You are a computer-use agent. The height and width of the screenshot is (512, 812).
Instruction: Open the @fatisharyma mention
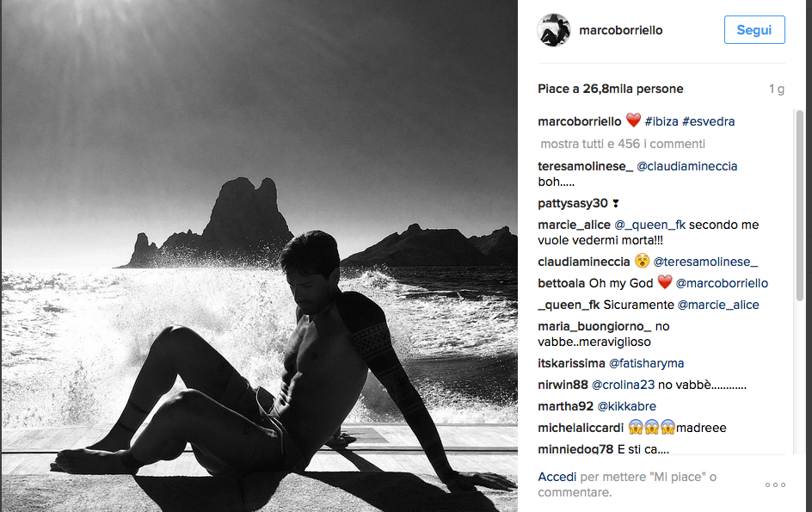tap(646, 363)
